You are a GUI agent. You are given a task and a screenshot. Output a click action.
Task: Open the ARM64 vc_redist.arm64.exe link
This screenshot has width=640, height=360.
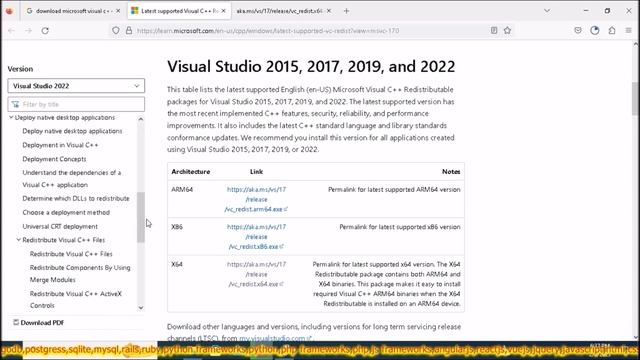tap(256, 199)
